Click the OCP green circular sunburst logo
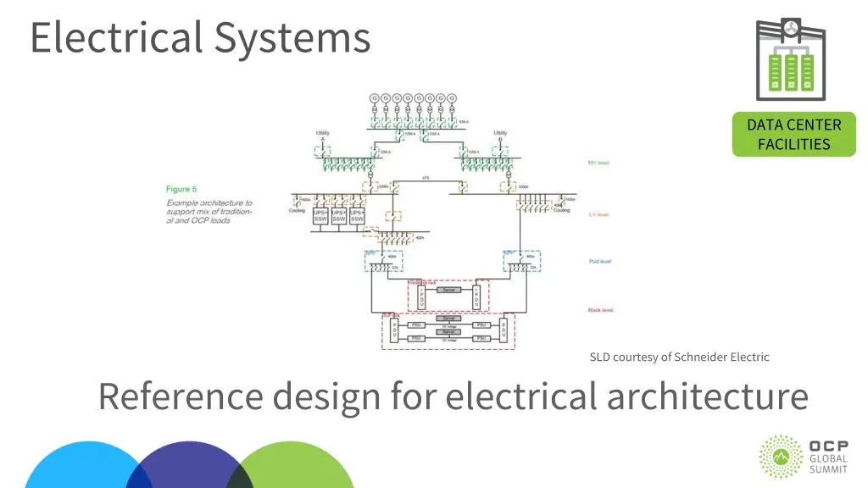This screenshot has width=868, height=488. [x=781, y=457]
